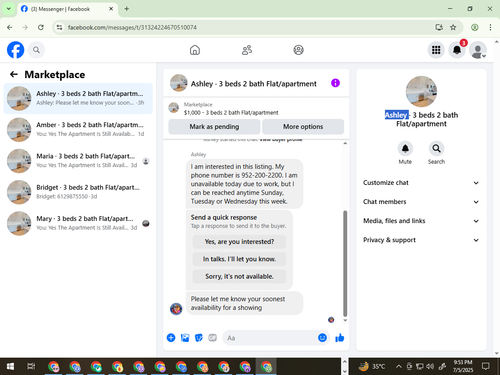Bookmark this page with the star icon
The width and height of the screenshot is (500, 375).
(453, 27)
